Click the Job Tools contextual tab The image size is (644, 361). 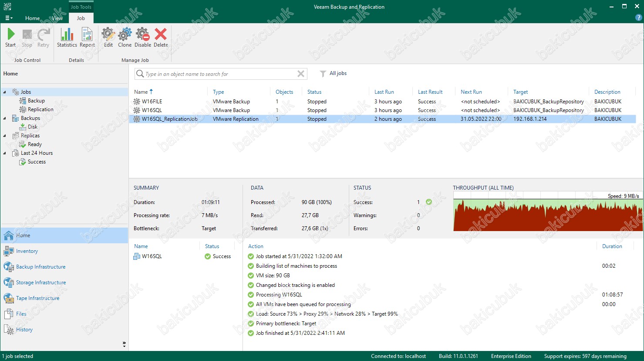tap(81, 7)
